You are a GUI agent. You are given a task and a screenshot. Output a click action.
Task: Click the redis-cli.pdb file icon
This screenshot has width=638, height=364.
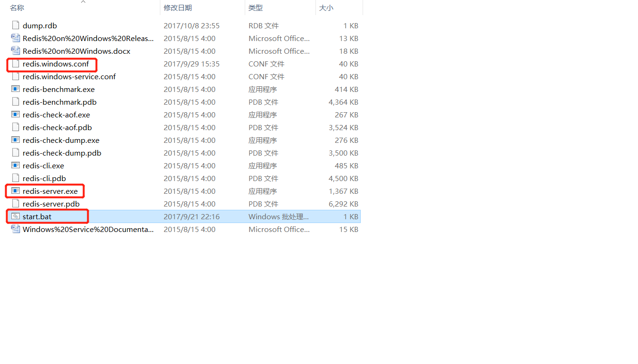(15, 178)
